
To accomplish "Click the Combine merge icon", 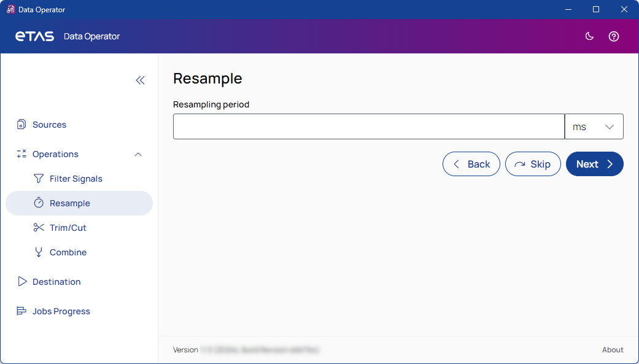I will (39, 252).
